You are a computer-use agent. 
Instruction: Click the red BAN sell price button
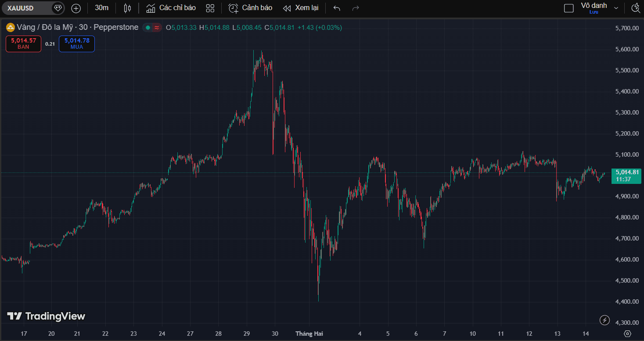(x=24, y=43)
